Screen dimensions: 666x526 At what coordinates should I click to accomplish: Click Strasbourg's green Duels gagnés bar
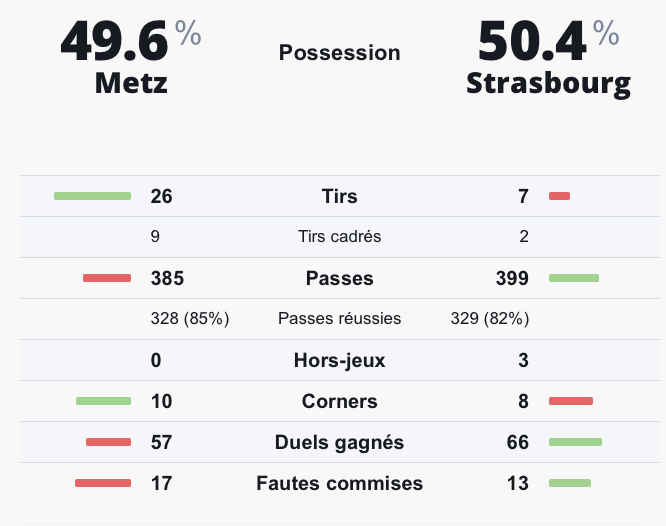point(576,442)
